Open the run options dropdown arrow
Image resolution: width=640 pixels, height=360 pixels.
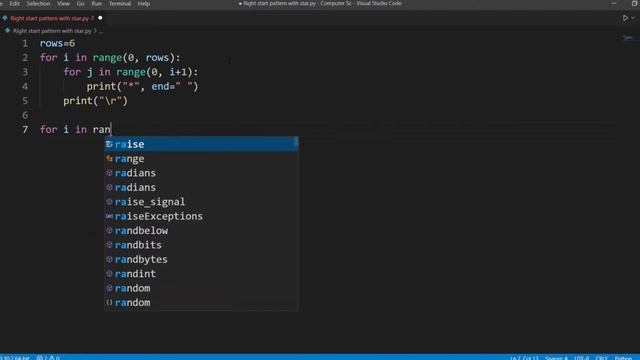[x=633, y=18]
